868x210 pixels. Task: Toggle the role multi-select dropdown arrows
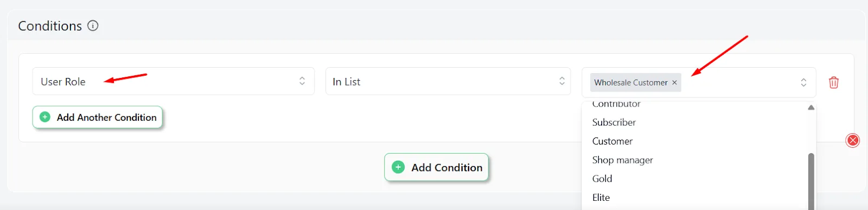803,82
